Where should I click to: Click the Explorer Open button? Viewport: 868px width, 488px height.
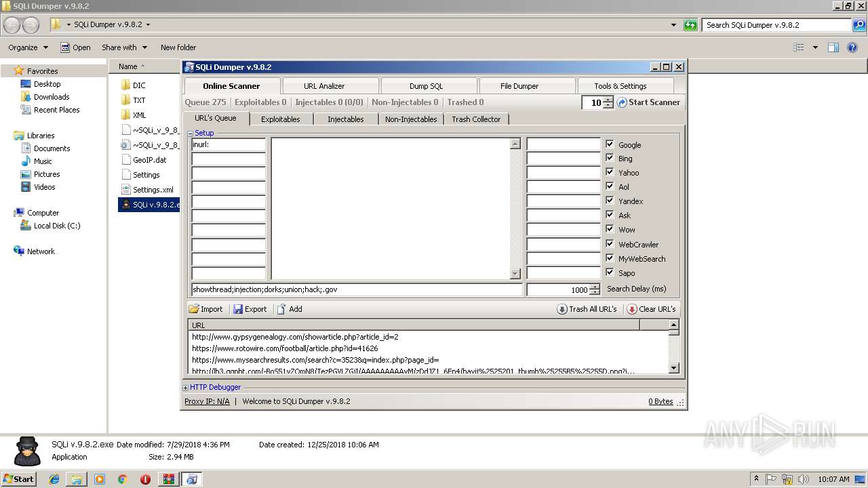click(x=75, y=47)
